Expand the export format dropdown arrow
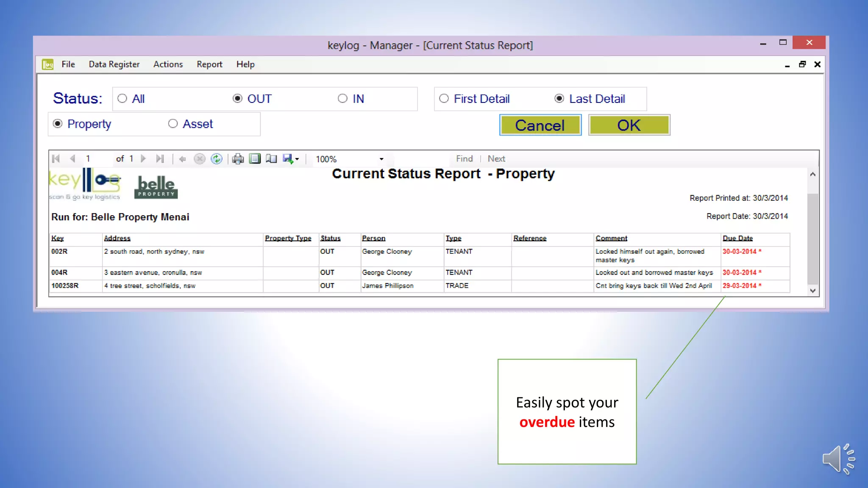The width and height of the screenshot is (868, 488). tap(297, 159)
